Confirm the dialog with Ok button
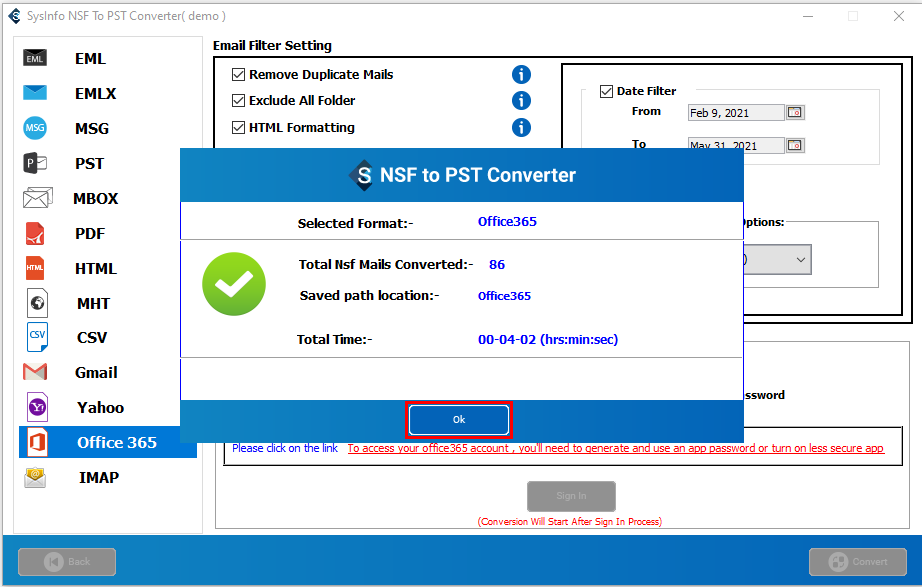Screen dimensions: 922x587 [459, 419]
